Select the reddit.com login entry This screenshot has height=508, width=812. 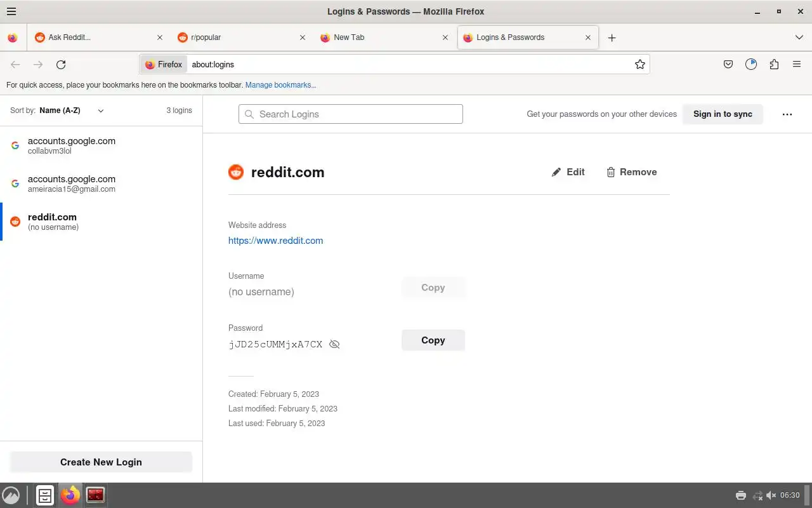101,222
